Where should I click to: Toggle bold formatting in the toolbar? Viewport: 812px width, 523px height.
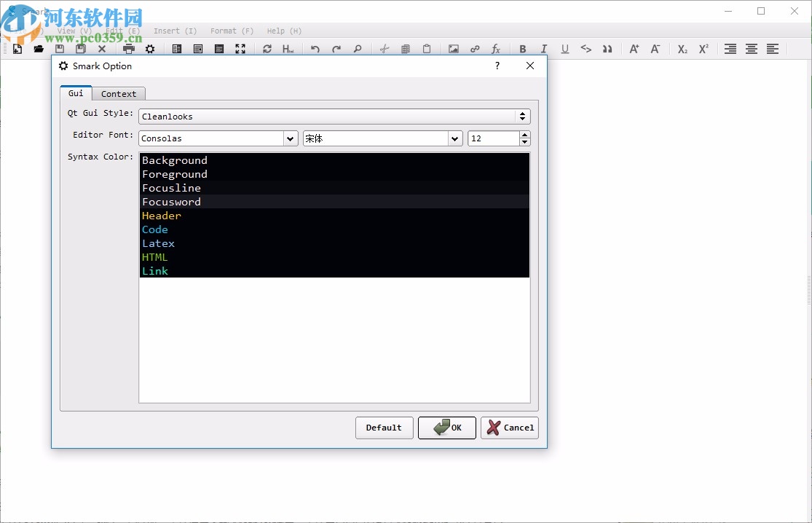[523, 49]
